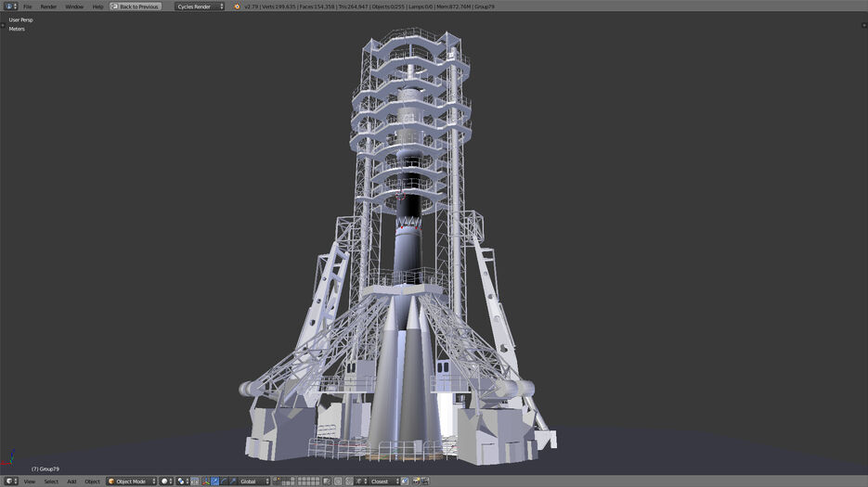Open the Select menu in viewport header

(51, 481)
